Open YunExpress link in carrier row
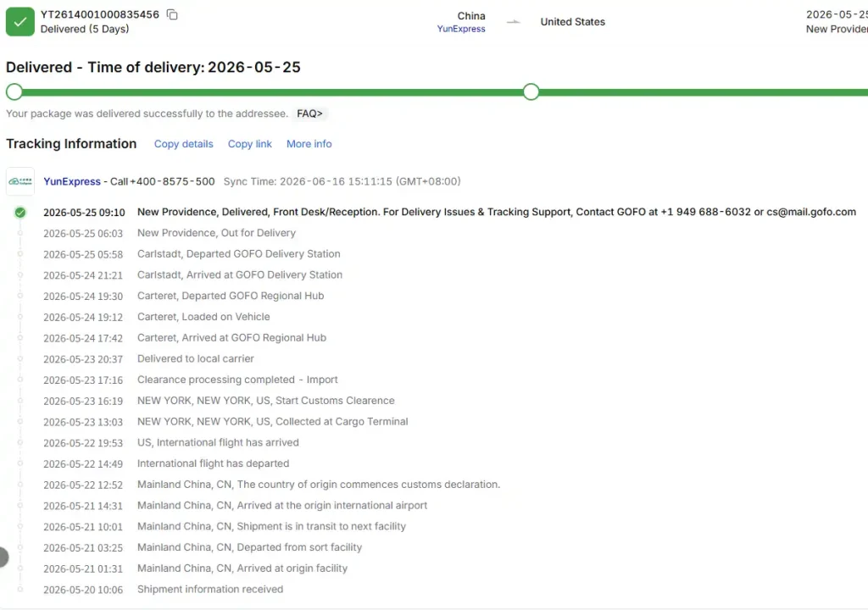868x610 pixels. tap(72, 181)
